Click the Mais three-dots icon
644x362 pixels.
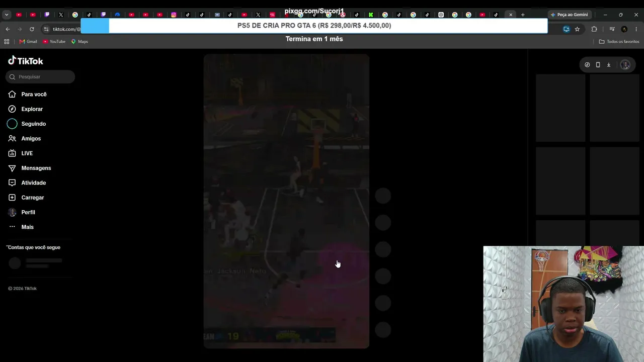point(12,227)
